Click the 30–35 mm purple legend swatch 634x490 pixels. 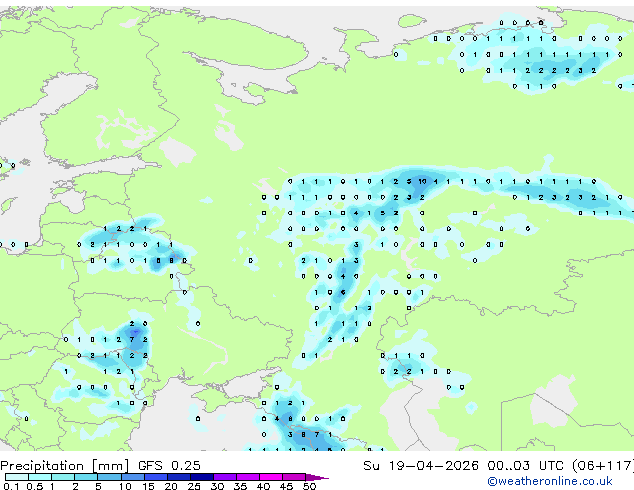[x=224, y=477]
